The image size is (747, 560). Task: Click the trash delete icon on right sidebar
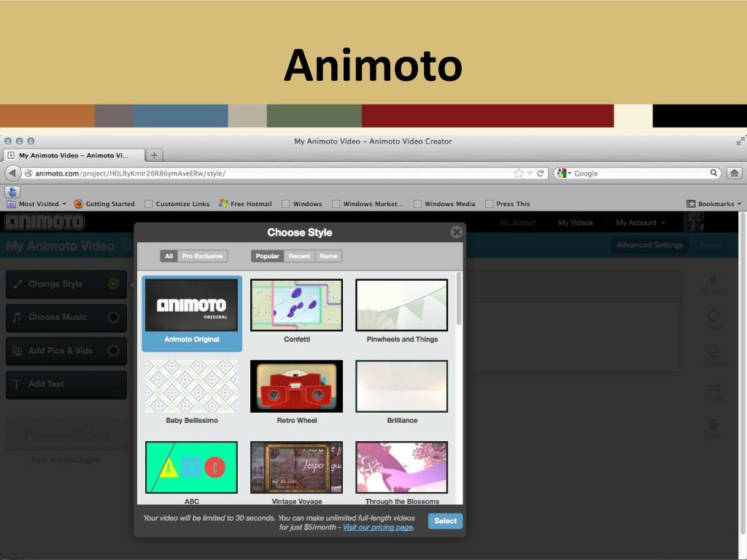(x=713, y=424)
